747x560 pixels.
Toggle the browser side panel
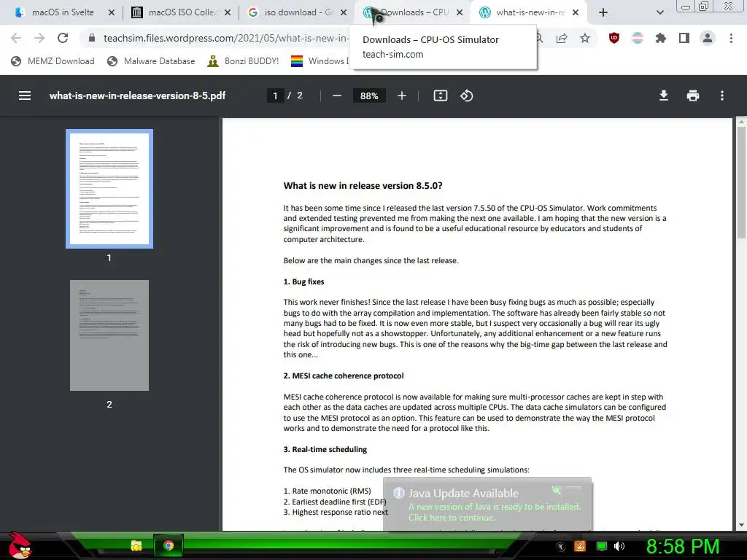[684, 38]
